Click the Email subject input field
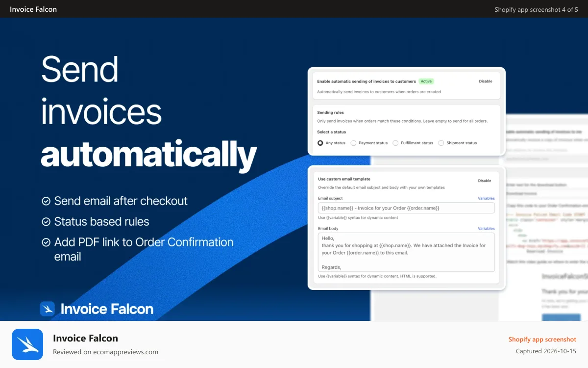The height and width of the screenshot is (368, 588). click(x=406, y=208)
